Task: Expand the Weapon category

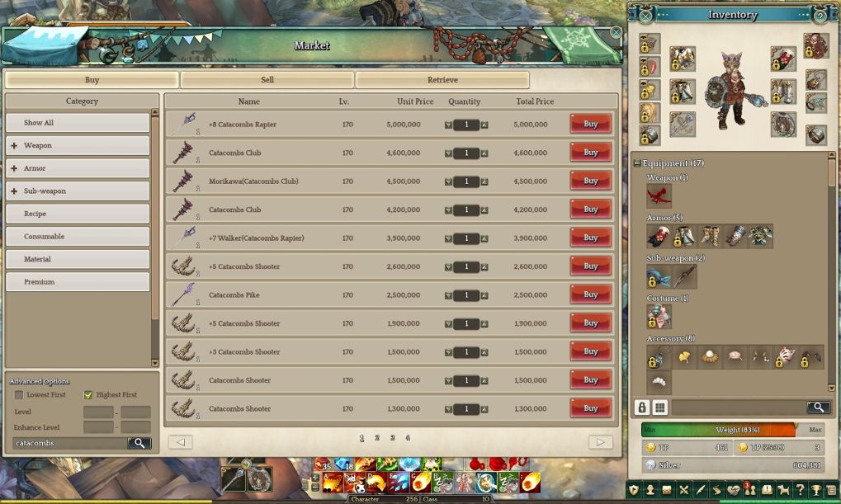Action: pos(14,145)
